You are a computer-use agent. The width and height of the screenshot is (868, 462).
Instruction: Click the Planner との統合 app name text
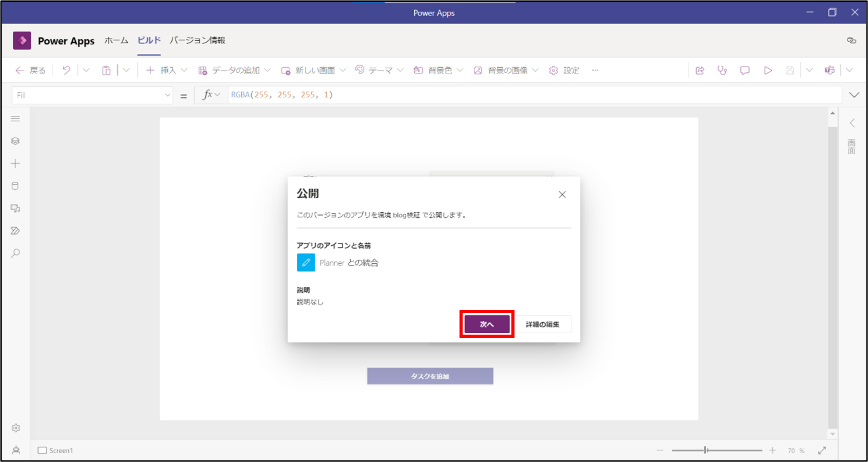[x=349, y=263]
